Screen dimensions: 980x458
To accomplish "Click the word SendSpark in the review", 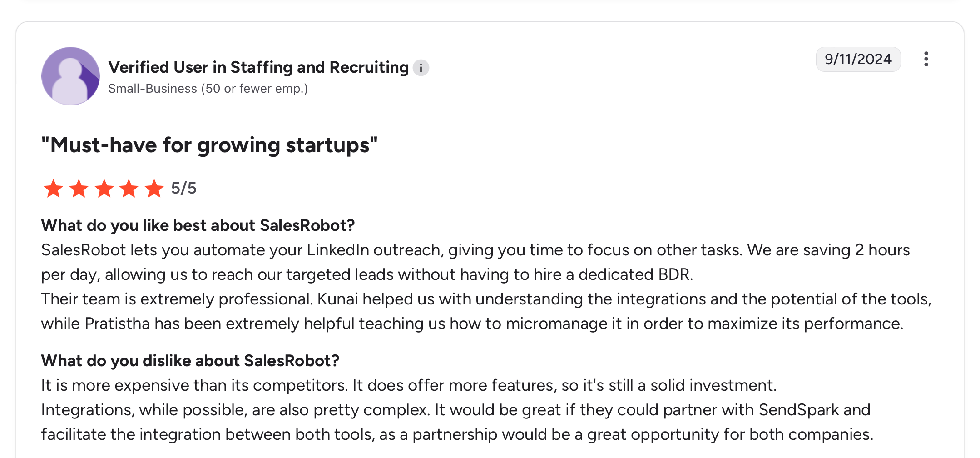I will pyautogui.click(x=798, y=410).
